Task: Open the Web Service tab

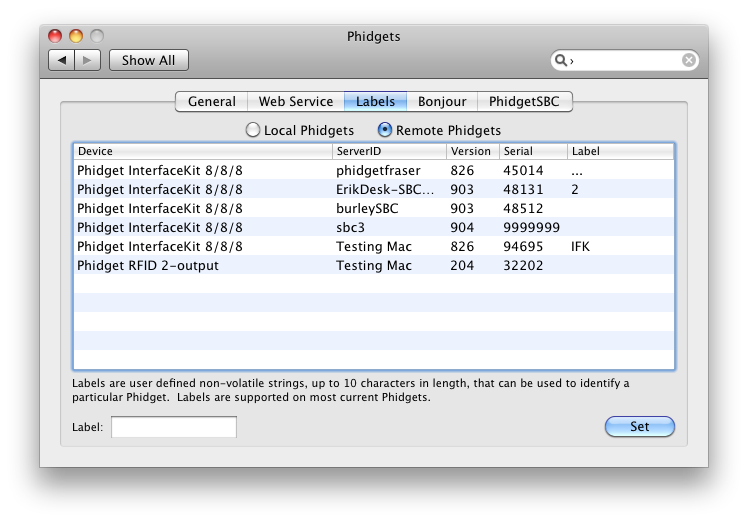Action: click(x=296, y=101)
